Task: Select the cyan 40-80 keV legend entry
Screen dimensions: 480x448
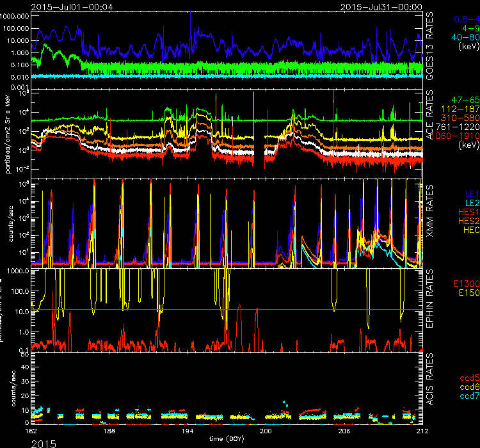Action: pyautogui.click(x=465, y=38)
